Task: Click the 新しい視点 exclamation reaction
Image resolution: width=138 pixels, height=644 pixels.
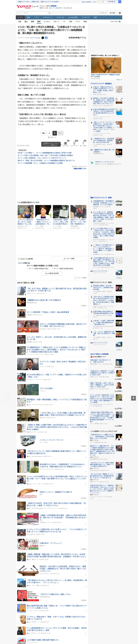Action: click(83, 144)
